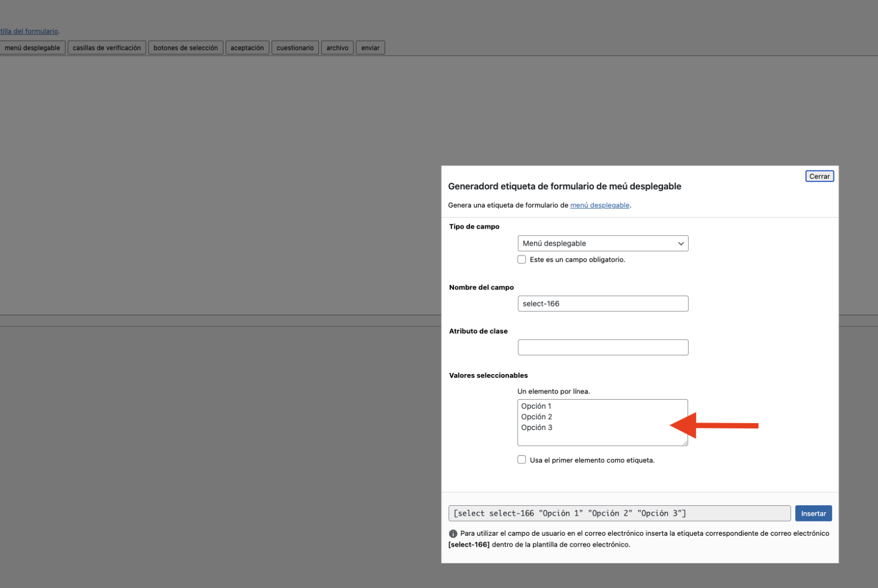Click the 'cuestionario' tag button

click(x=295, y=48)
